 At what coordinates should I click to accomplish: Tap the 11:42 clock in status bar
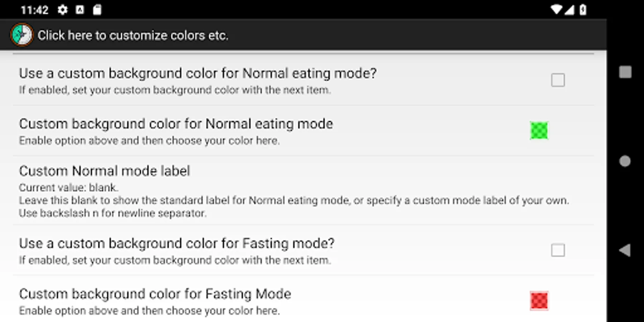coord(34,10)
